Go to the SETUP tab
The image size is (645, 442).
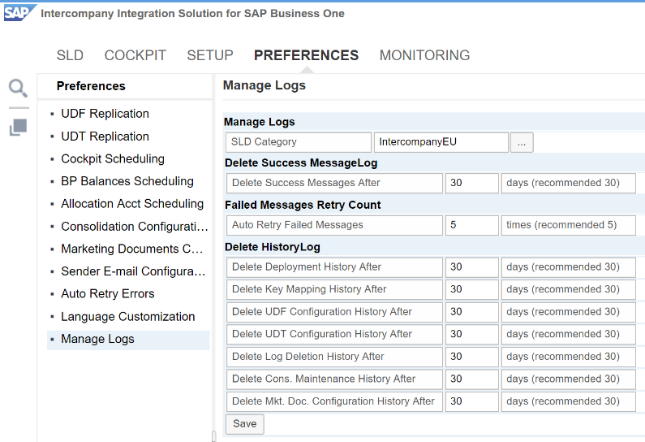210,55
